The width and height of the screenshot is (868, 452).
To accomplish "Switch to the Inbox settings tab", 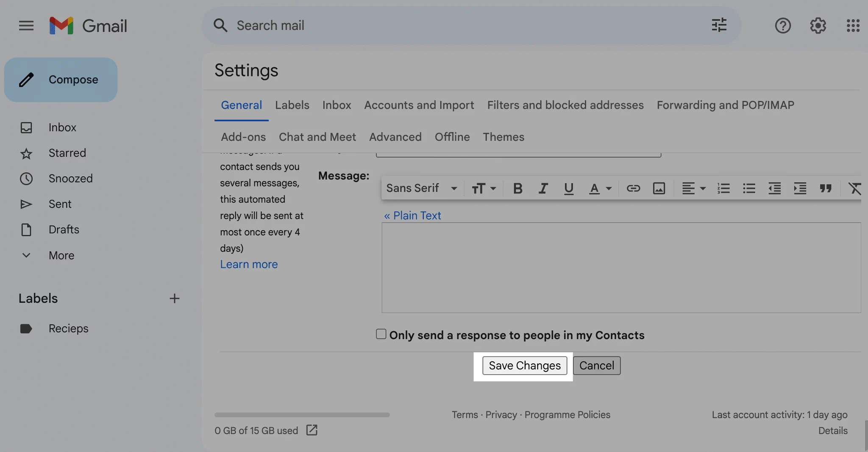I will point(337,105).
